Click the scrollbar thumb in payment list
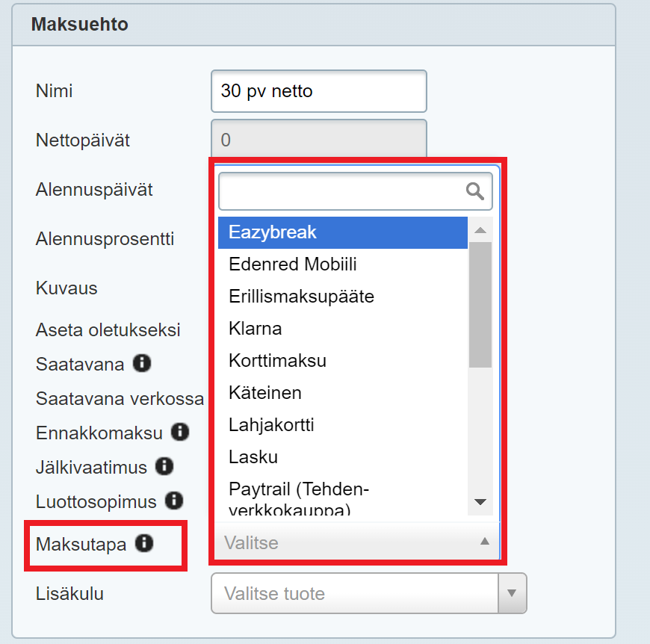The image size is (650, 644). pos(480,305)
